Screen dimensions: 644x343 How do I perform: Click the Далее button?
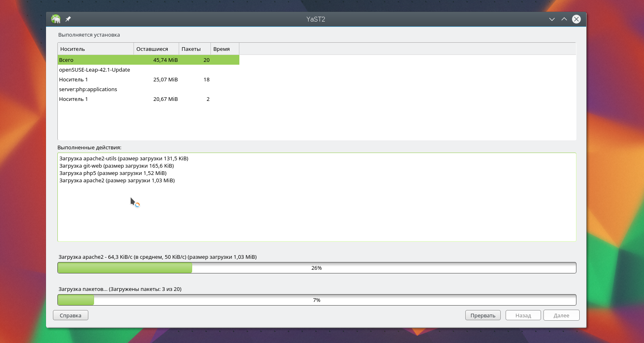click(561, 315)
